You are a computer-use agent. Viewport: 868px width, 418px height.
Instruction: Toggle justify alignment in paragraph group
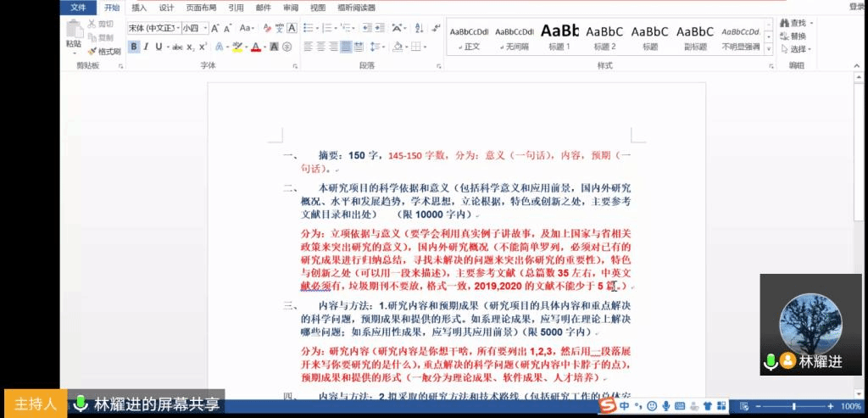pos(347,47)
